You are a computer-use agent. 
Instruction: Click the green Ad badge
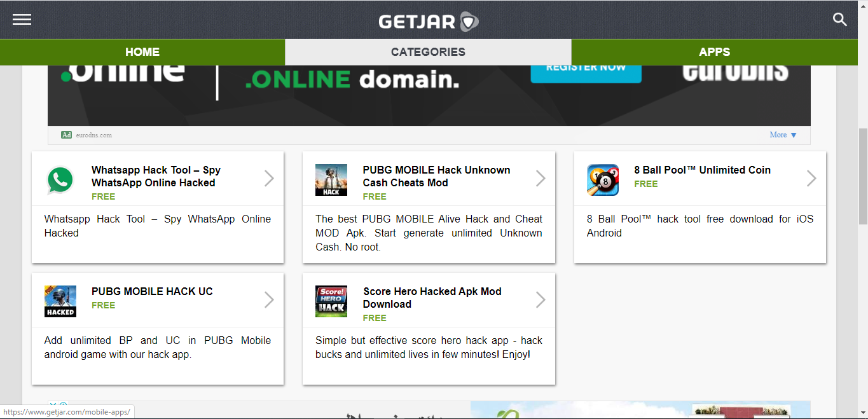(66, 135)
